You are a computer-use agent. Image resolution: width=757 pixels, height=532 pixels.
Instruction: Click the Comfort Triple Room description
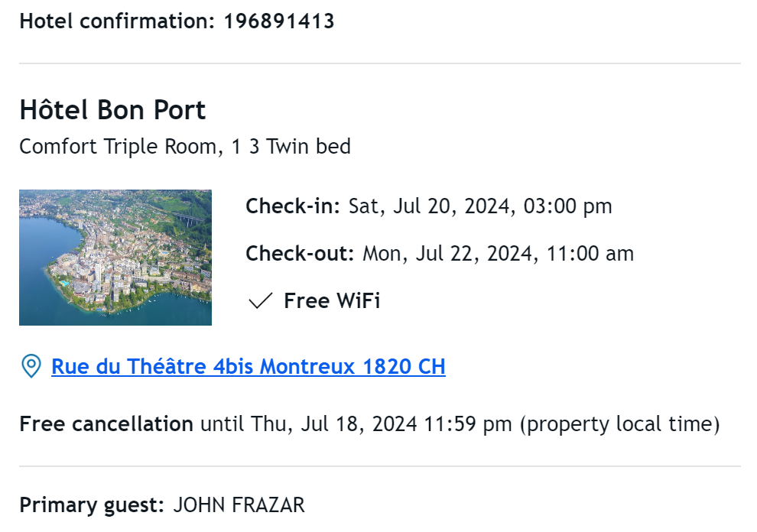coord(185,146)
